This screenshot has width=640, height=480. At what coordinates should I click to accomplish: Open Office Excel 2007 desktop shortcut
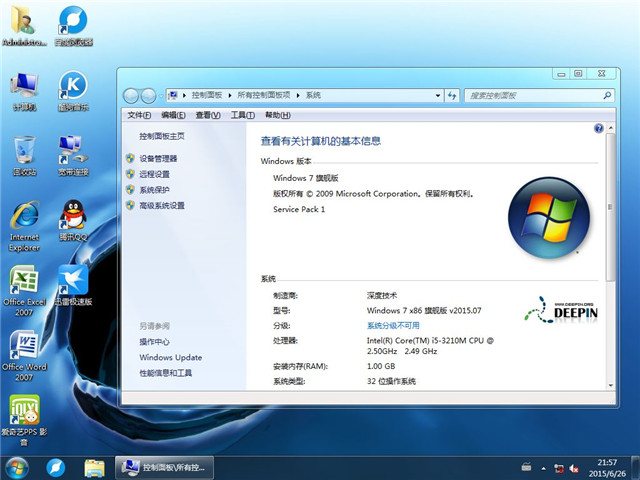click(24, 291)
